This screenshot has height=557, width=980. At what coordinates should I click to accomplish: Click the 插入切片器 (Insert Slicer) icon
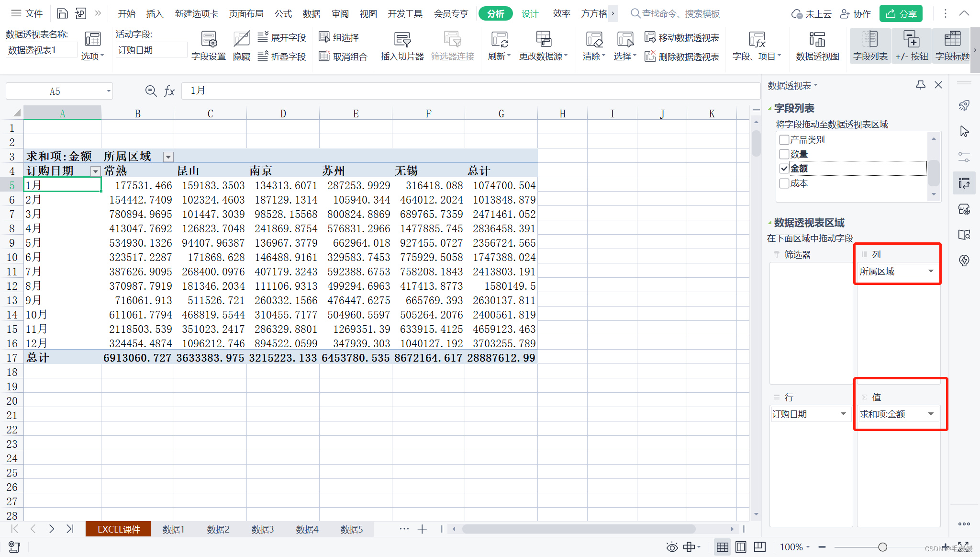click(402, 40)
